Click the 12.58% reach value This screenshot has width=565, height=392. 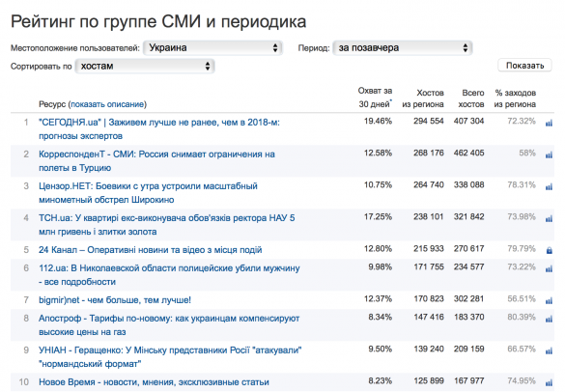378,154
